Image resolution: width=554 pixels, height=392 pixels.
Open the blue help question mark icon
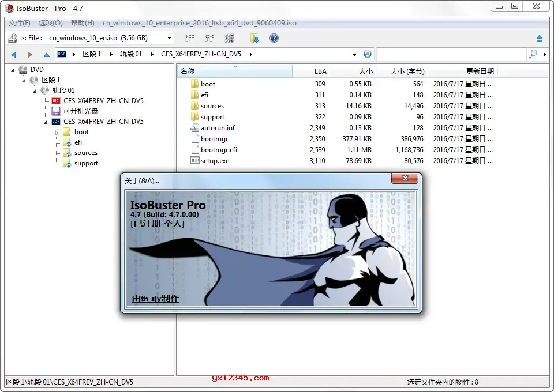[274, 37]
